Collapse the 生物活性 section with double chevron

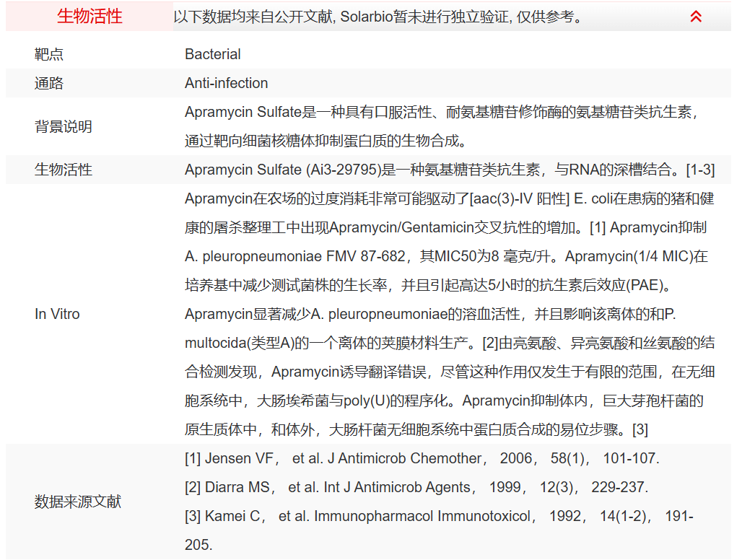(696, 17)
